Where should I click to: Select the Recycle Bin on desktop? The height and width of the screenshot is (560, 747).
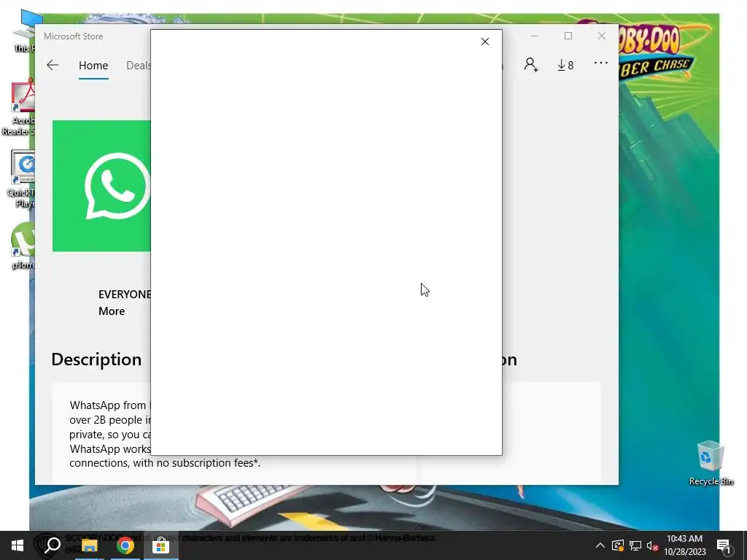[711, 463]
